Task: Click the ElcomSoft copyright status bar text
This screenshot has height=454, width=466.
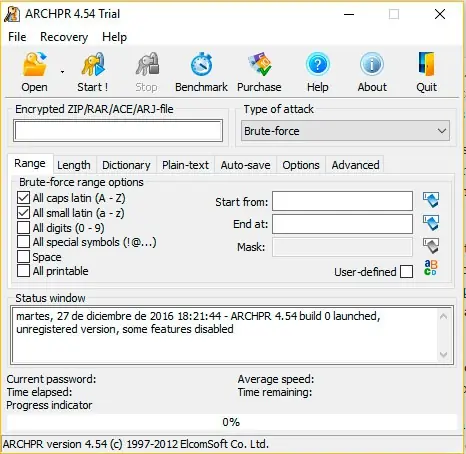Action: [x=136, y=444]
